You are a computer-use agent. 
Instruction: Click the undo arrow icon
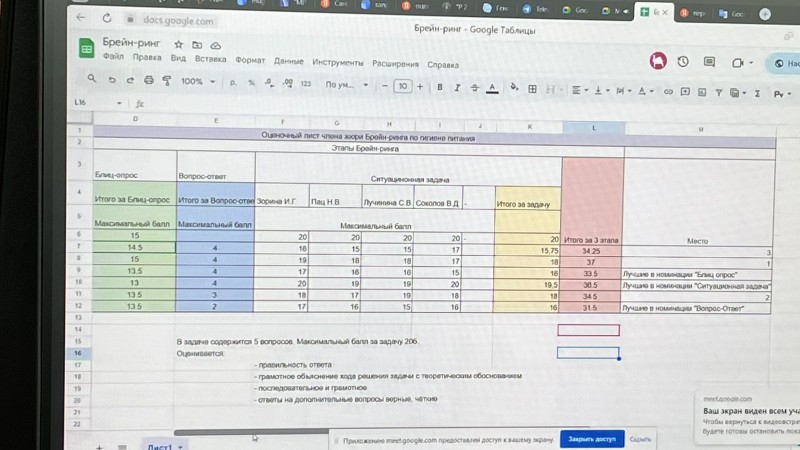[x=112, y=81]
